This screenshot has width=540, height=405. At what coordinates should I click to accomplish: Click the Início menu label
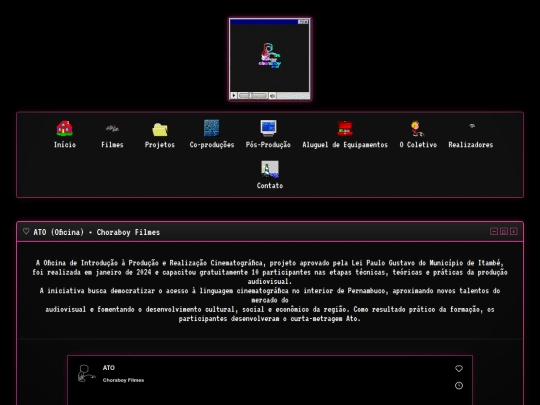point(65,145)
